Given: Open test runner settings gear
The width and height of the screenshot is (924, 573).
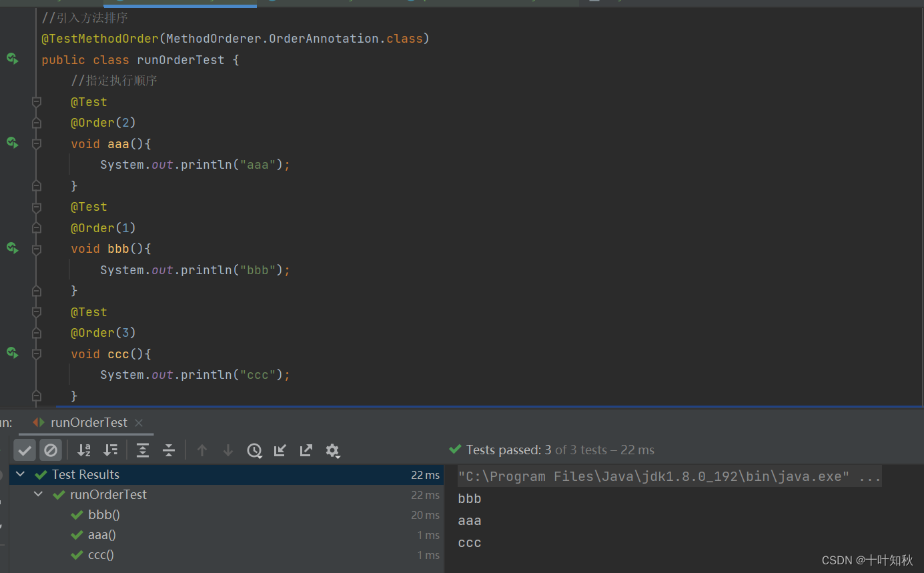Looking at the screenshot, I should pos(332,451).
